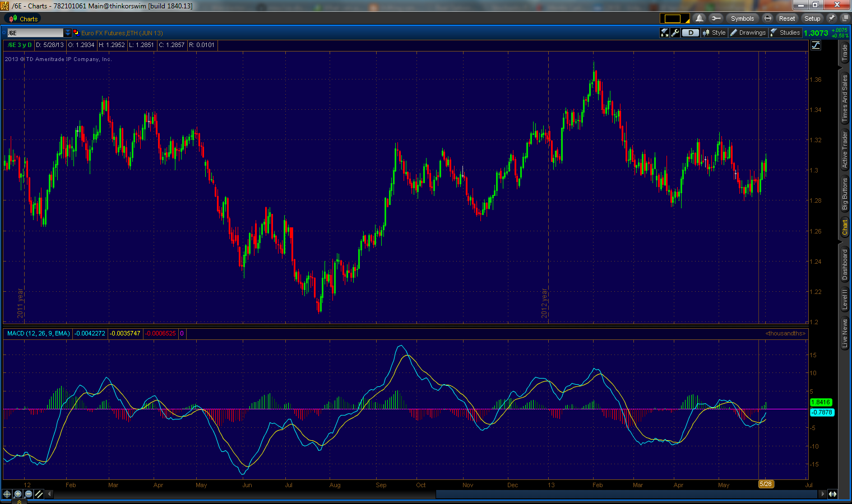Image resolution: width=852 pixels, height=504 pixels.
Task: Open the Style menu
Action: tap(715, 33)
